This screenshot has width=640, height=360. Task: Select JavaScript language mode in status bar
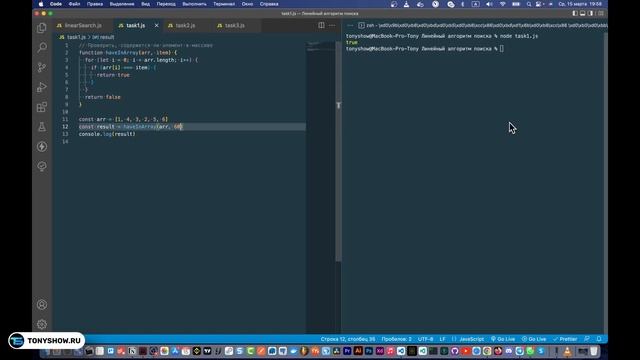click(x=471, y=339)
